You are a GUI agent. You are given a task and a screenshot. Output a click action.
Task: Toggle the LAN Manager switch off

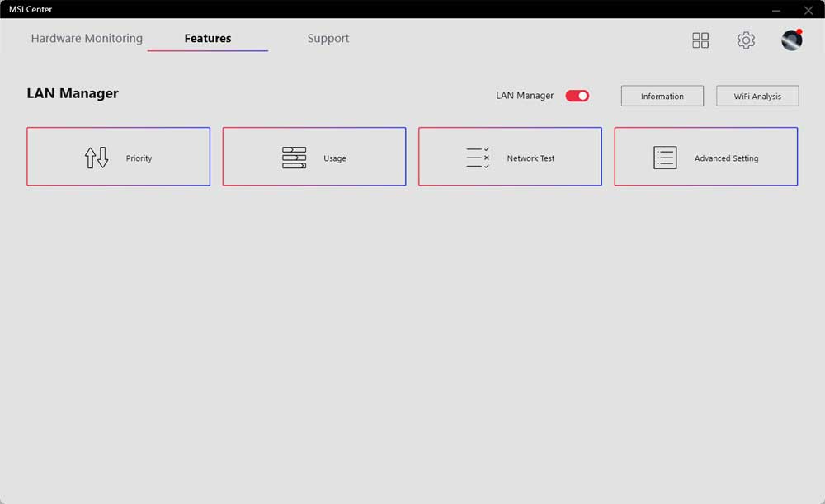click(577, 96)
